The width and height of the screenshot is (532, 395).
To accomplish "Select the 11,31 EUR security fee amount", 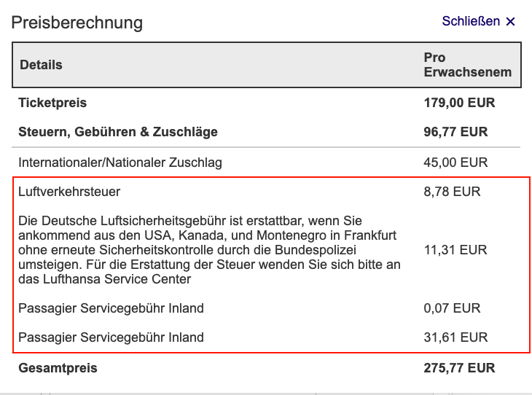I will [x=455, y=250].
